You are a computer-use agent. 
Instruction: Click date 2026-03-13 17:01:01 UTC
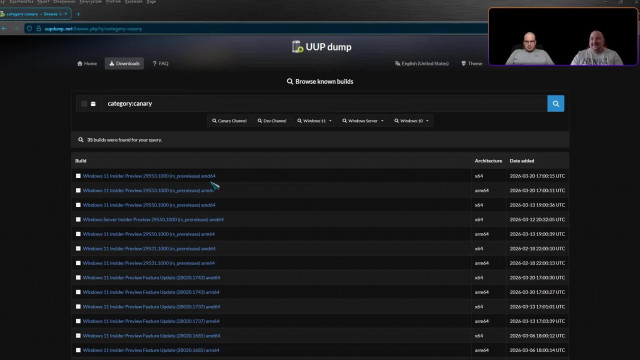click(x=537, y=307)
